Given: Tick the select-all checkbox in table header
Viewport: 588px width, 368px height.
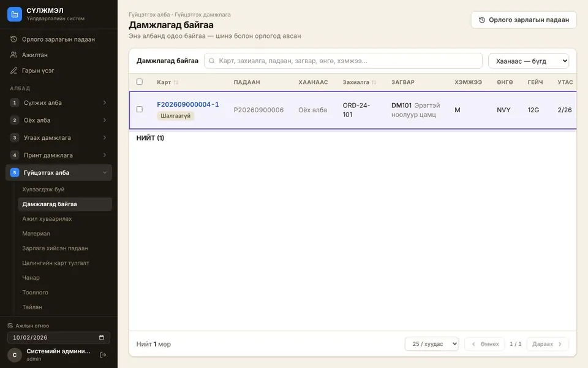Looking at the screenshot, I should 140,82.
